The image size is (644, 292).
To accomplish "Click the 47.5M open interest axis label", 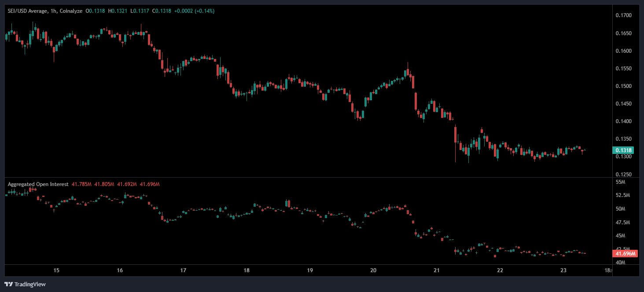I will click(x=623, y=222).
